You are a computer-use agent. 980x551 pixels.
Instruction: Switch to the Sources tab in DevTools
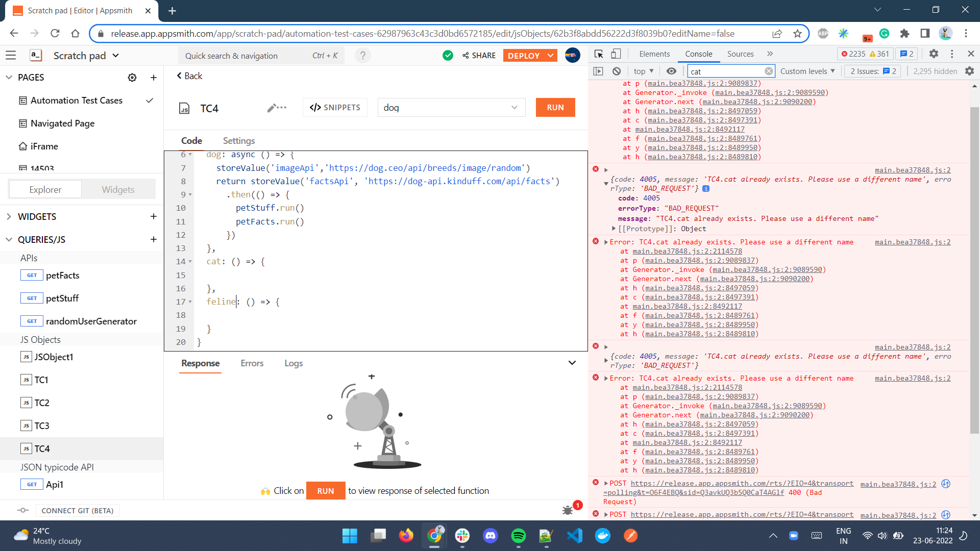[740, 53]
